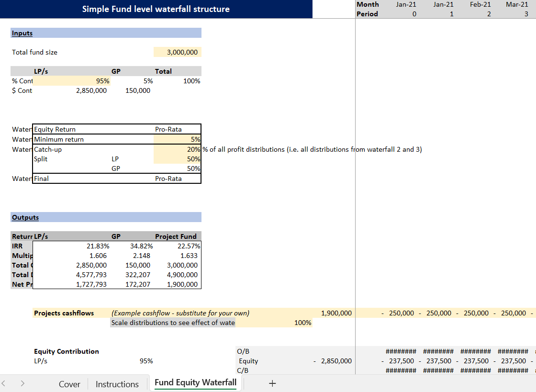Viewport: 536px width, 392px height.
Task: Click the Mar-21 month column header
Action: coord(517,4)
